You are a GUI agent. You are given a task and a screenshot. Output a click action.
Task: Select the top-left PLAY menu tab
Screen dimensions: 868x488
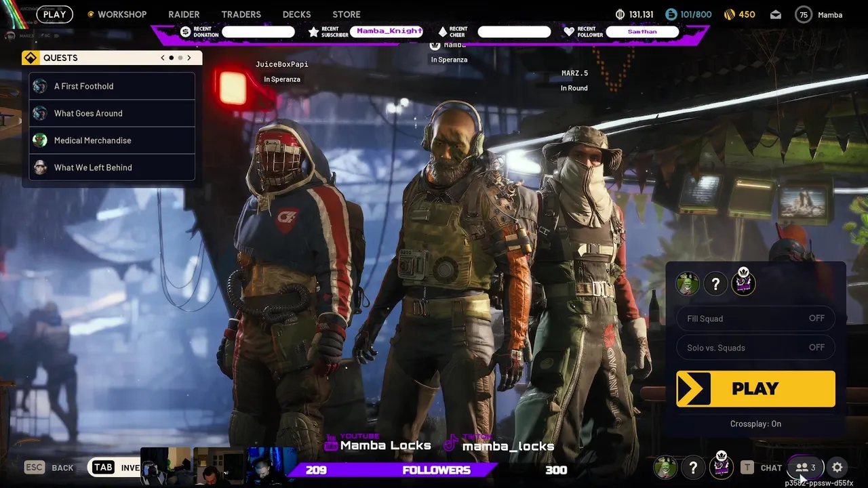54,14
